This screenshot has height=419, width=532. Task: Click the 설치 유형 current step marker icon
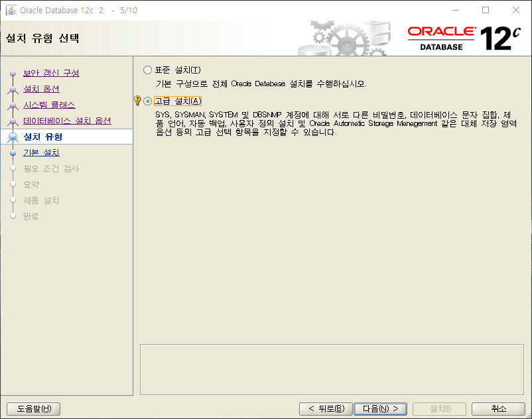click(x=13, y=137)
